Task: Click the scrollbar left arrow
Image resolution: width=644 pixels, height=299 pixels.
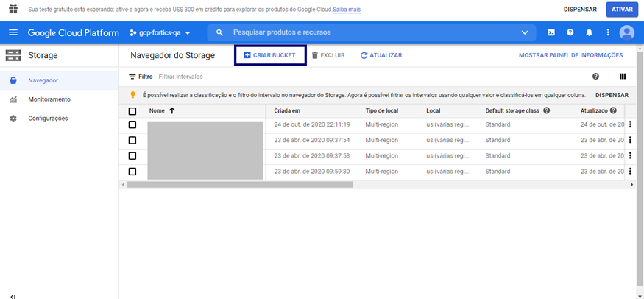Action: tap(122, 185)
